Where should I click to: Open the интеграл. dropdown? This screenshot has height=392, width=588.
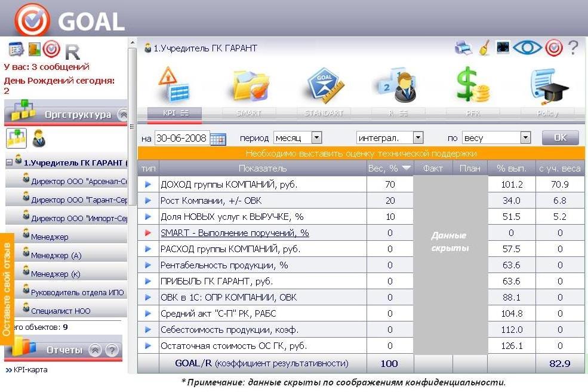click(x=390, y=138)
